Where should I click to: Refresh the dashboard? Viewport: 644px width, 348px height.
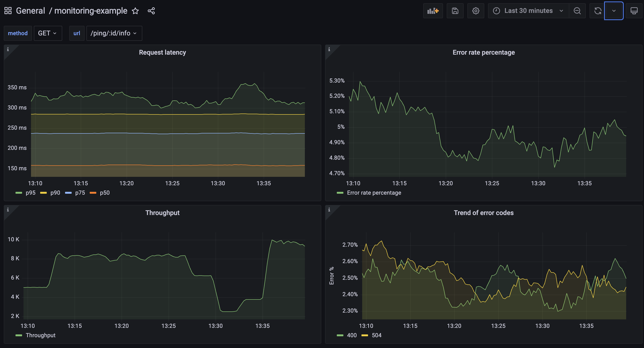click(x=597, y=11)
